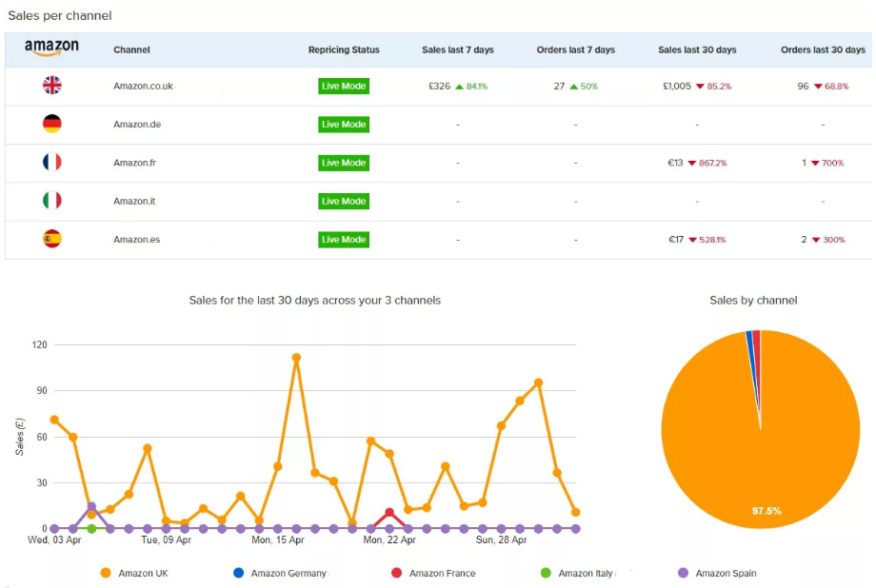Click green up arrow beside 84.1%
Viewport: 876px width, 588px height.
[x=459, y=87]
